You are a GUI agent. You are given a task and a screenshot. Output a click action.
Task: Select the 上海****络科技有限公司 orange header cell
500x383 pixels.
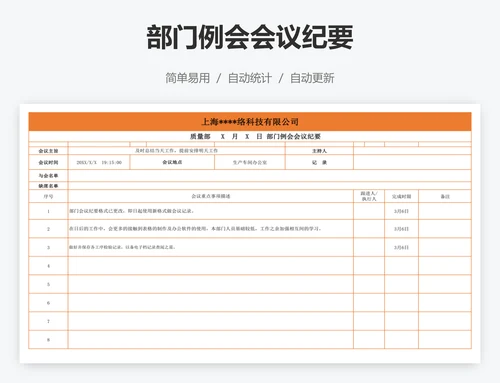click(250, 122)
